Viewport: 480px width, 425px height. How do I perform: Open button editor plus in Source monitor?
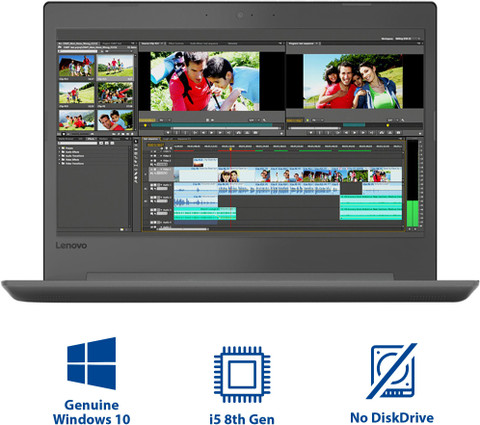tap(282, 133)
